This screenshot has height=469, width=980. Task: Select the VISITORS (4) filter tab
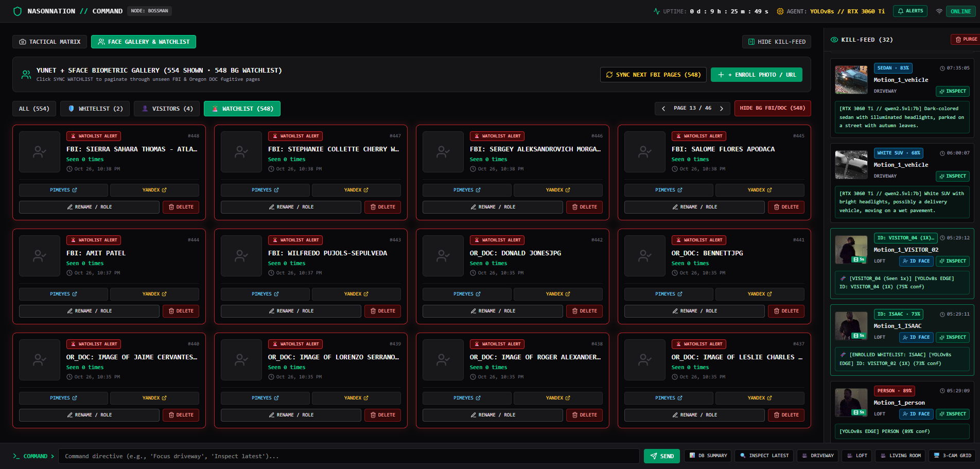pos(167,109)
